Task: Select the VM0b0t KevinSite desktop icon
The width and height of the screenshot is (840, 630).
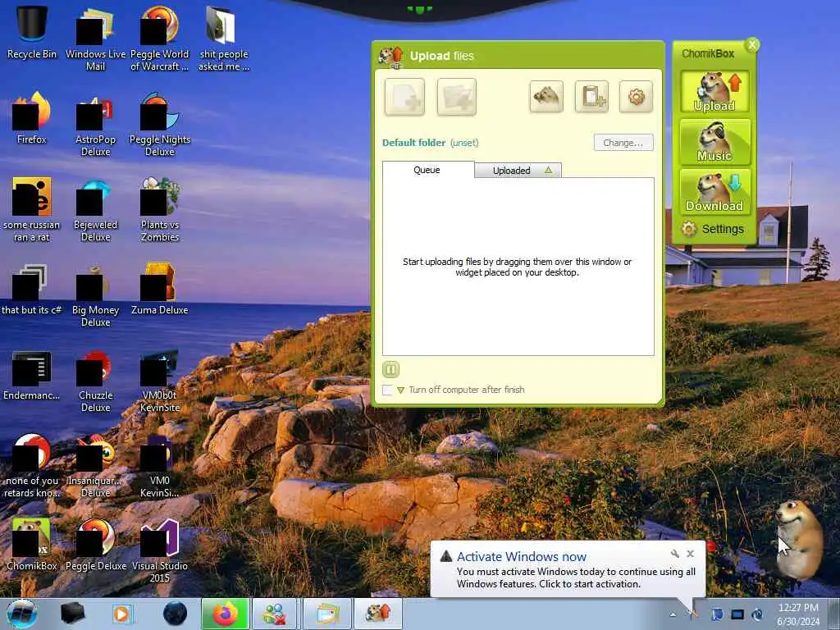Action: [160, 381]
